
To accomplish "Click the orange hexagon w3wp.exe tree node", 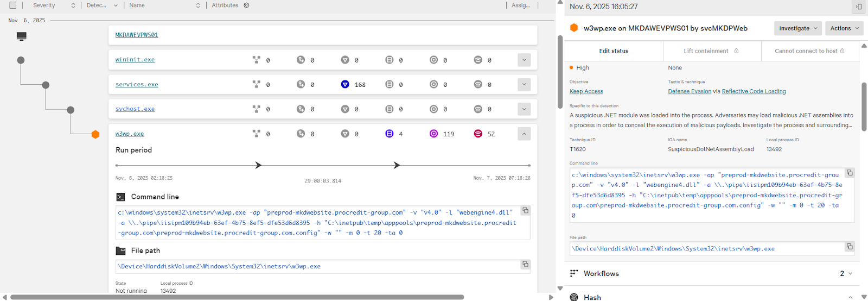I will 95,134.
